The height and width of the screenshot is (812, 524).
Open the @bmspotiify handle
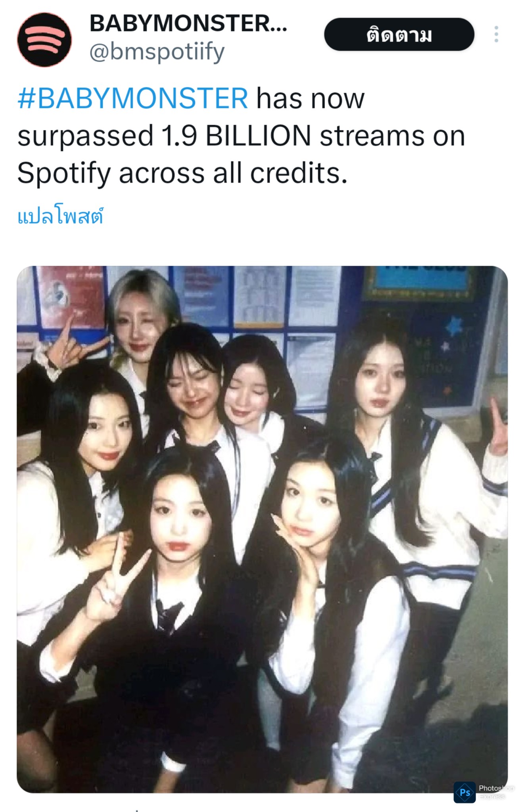157,52
